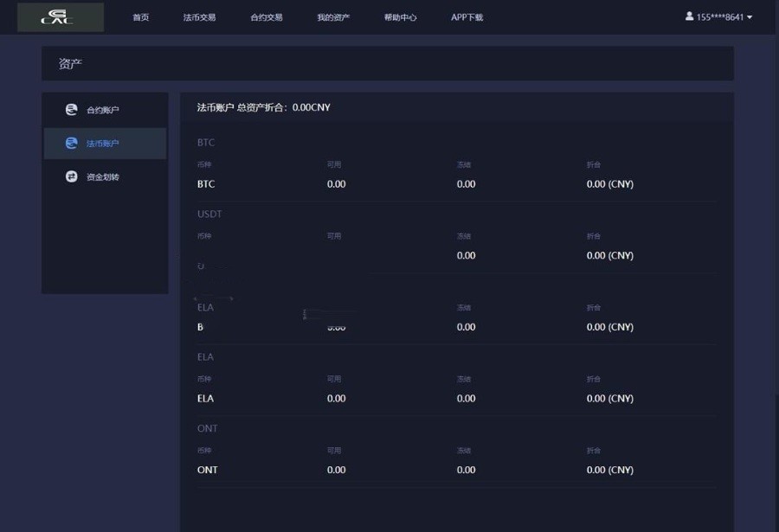Open 合约交易 from the navigation bar
This screenshot has height=532, width=779.
(x=266, y=17)
